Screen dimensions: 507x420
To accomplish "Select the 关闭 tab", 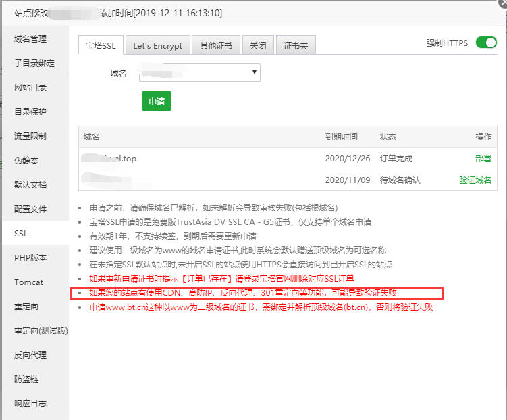I will click(x=258, y=46).
